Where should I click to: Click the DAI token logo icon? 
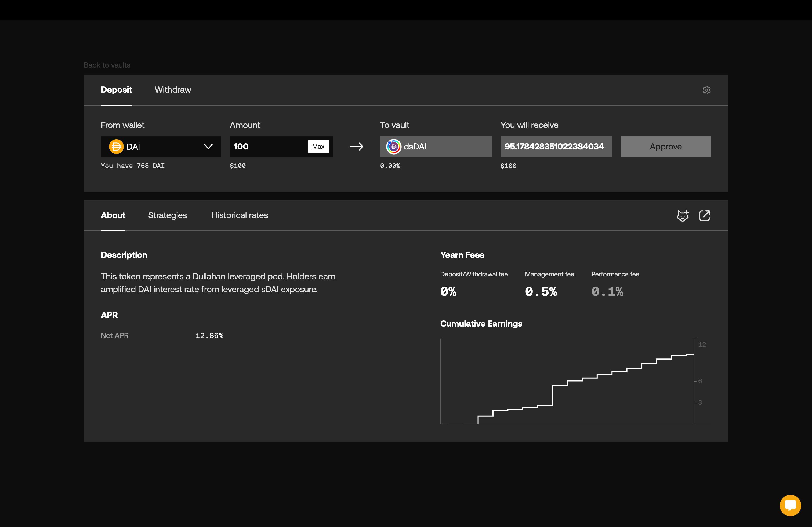pos(116,146)
